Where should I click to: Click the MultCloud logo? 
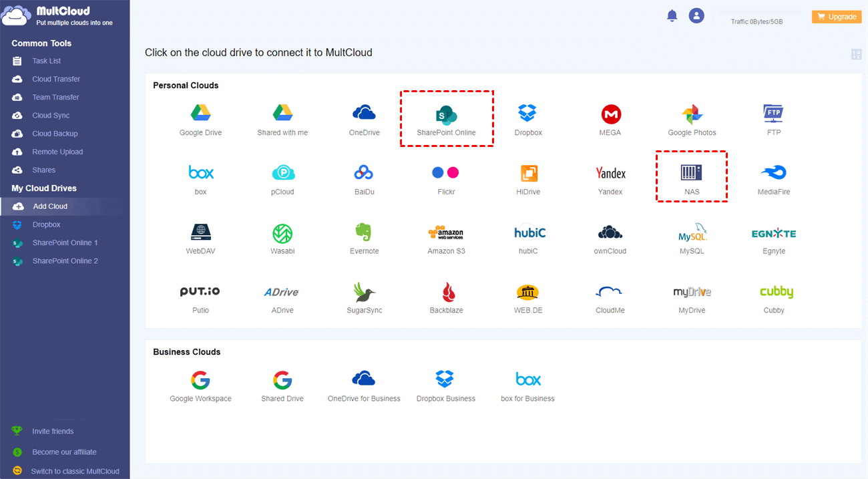tap(56, 15)
